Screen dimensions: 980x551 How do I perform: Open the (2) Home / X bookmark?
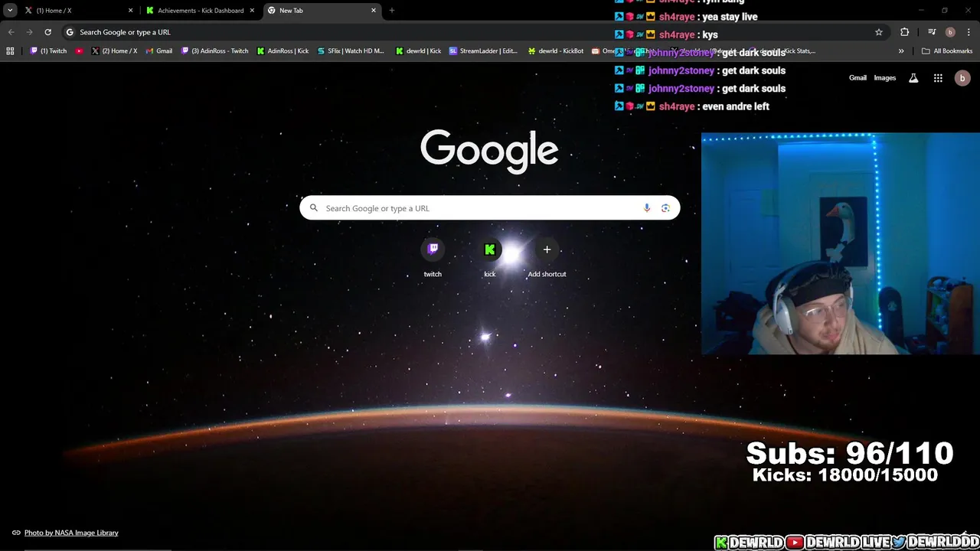pyautogui.click(x=114, y=51)
